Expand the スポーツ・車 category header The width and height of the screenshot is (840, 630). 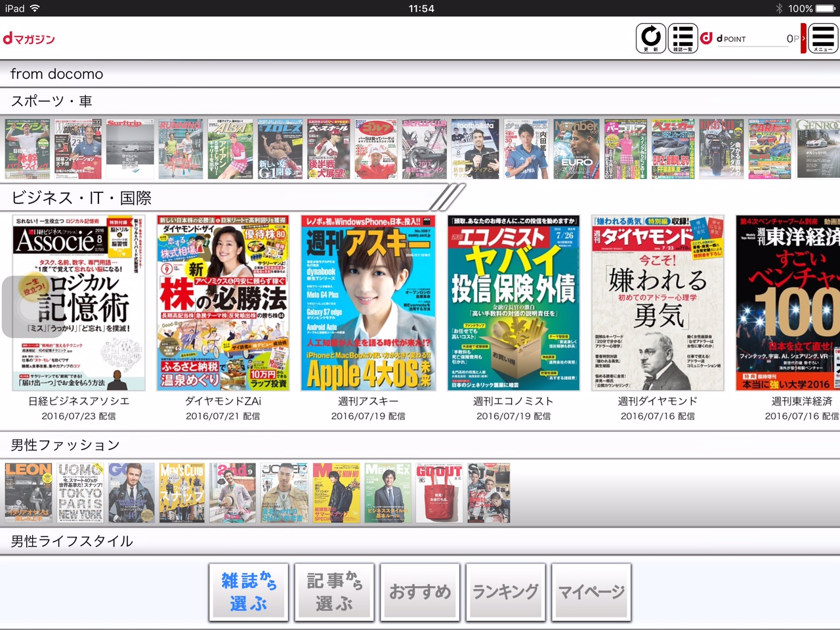pyautogui.click(x=420, y=101)
